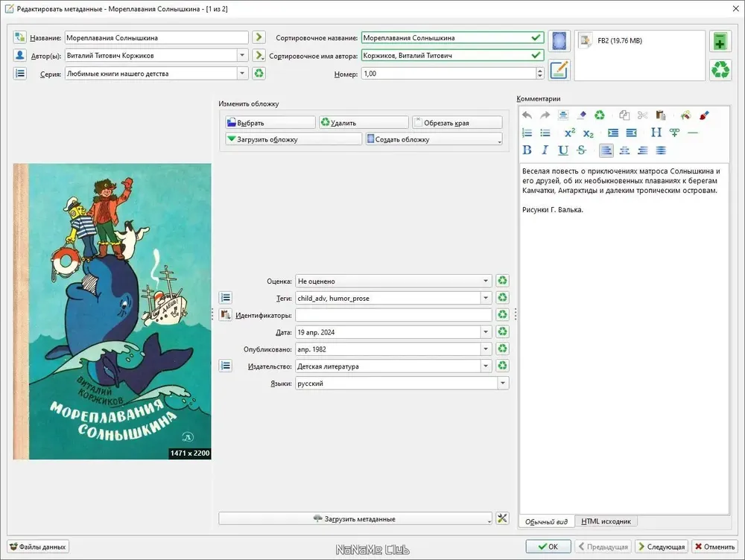Expand the Серия dropdown list
Image resolution: width=745 pixels, height=560 pixels.
[242, 73]
